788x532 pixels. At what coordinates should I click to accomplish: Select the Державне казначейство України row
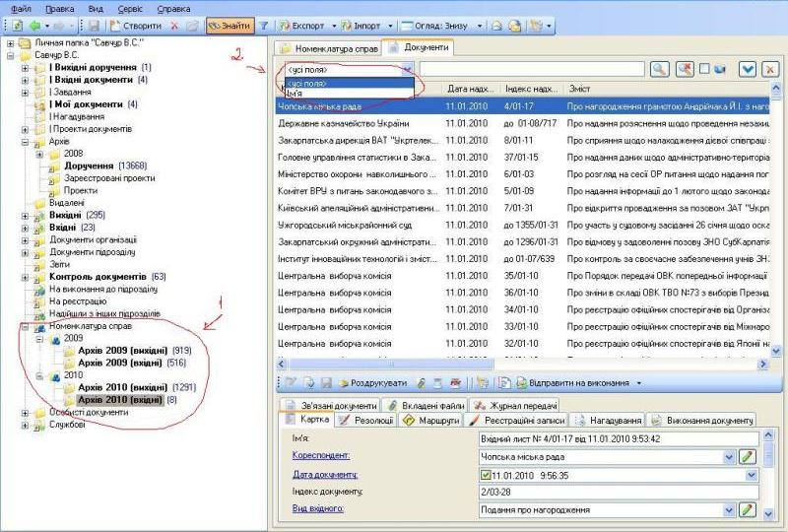click(x=523, y=123)
